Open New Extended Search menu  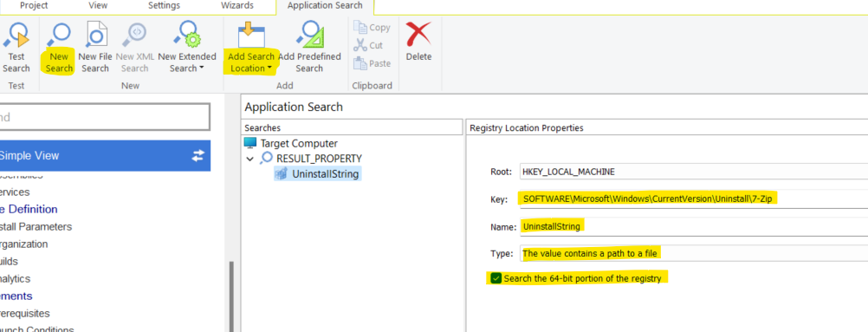click(187, 48)
